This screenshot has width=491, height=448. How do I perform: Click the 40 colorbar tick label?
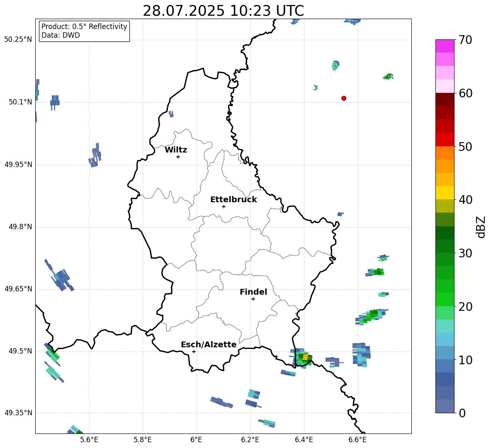click(465, 200)
